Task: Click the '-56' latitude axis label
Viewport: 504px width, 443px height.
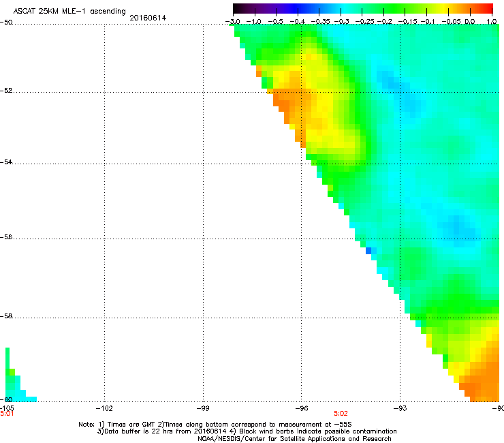Action: click(6, 237)
